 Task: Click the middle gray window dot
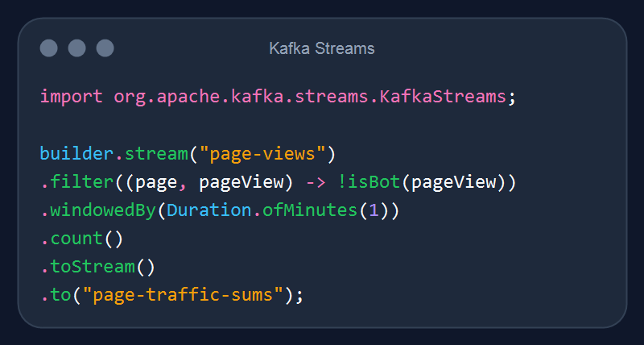click(76, 48)
